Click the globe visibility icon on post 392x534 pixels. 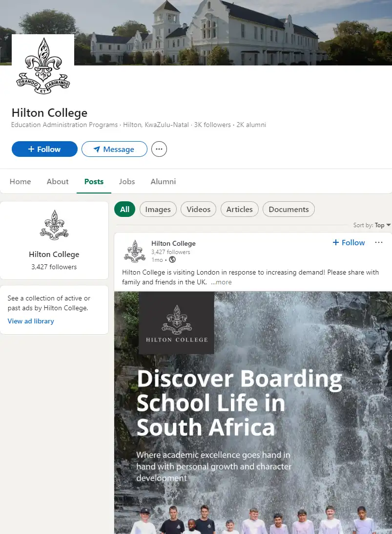(x=172, y=259)
